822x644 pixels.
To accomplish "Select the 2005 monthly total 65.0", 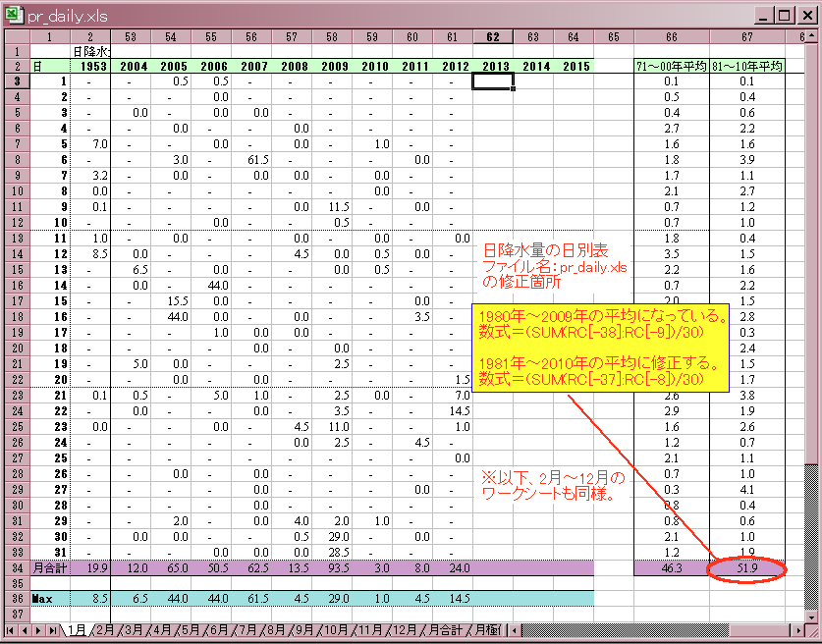I will coord(171,568).
